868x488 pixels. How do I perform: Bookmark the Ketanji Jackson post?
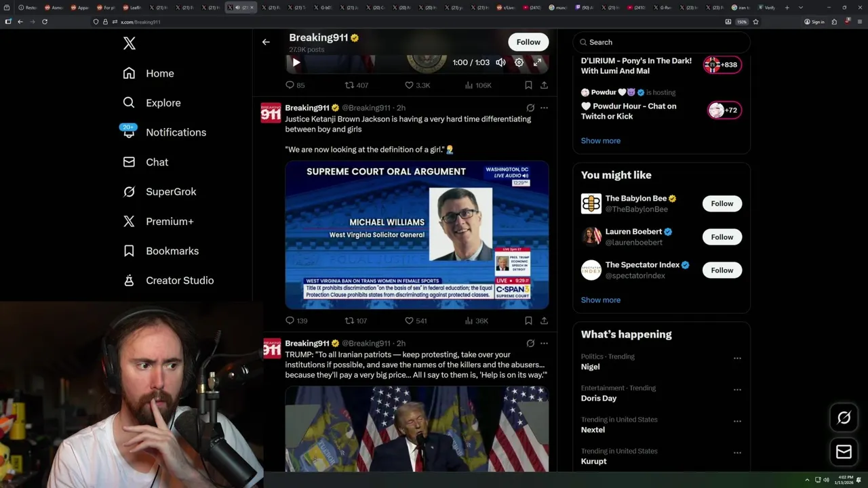pyautogui.click(x=528, y=321)
